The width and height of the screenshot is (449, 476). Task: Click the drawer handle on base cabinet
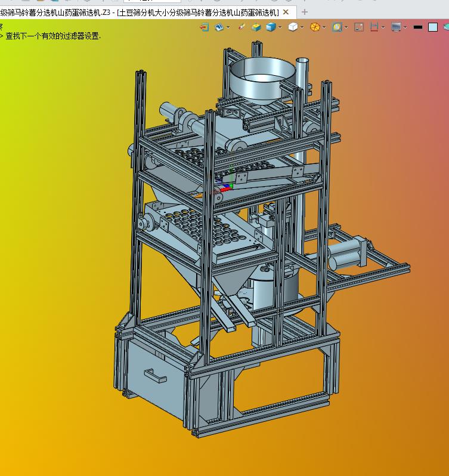click(155, 376)
